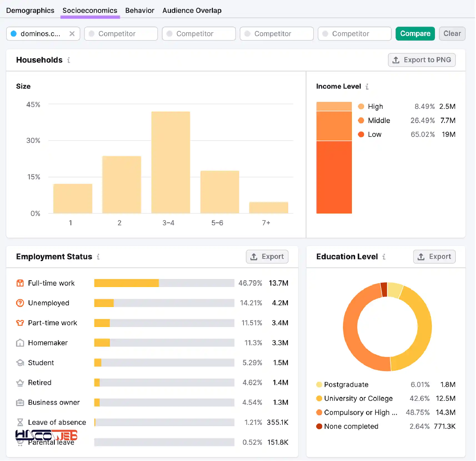Image resolution: width=476 pixels, height=461 pixels.
Task: Click the fourth Competitor input field
Action: [x=355, y=34]
